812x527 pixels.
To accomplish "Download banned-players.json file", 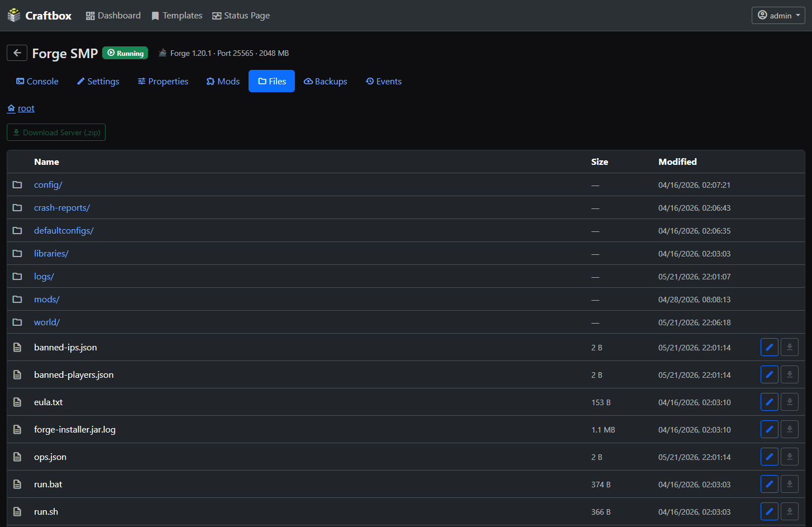I will tap(790, 374).
